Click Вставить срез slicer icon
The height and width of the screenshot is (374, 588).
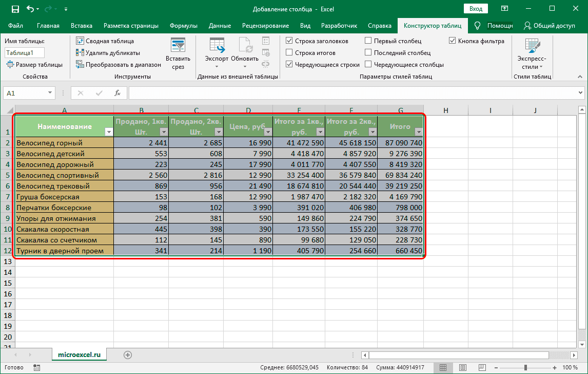[178, 46]
